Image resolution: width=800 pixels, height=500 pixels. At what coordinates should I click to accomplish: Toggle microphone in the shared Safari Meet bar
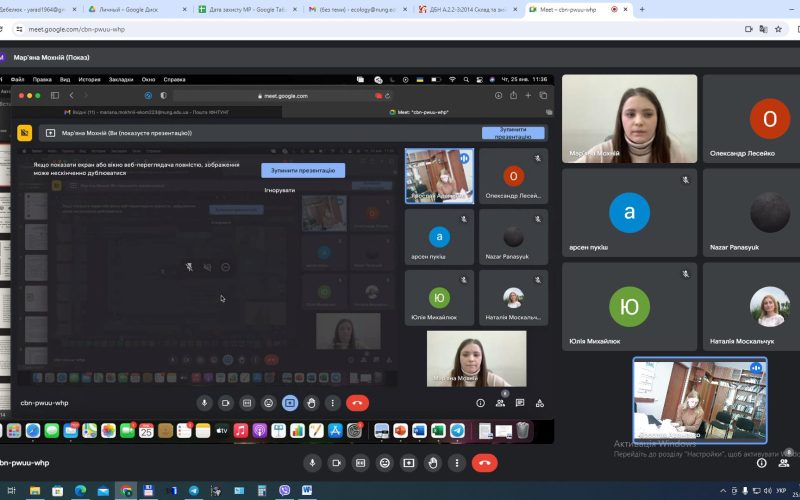pyautogui.click(x=204, y=403)
